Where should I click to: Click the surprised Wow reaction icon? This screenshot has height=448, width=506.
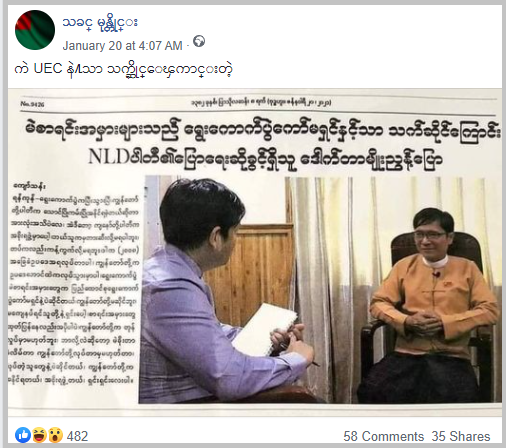55,435
